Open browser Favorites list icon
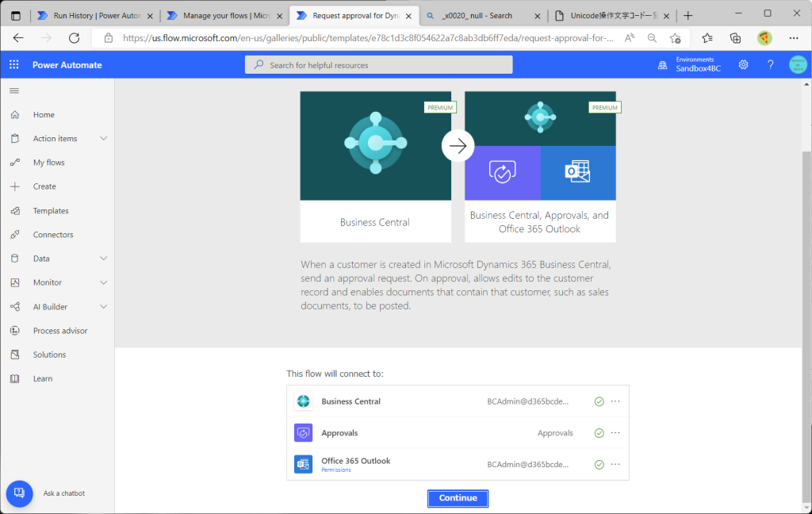This screenshot has width=812, height=514. (x=707, y=38)
